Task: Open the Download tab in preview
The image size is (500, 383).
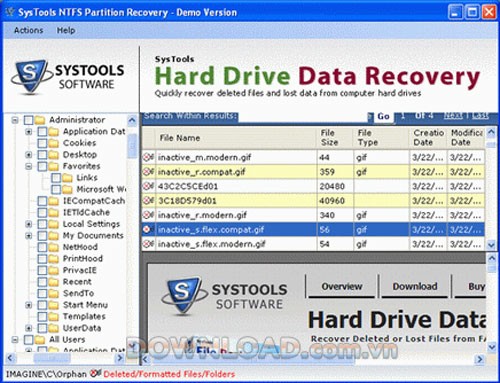Action: pos(415,286)
